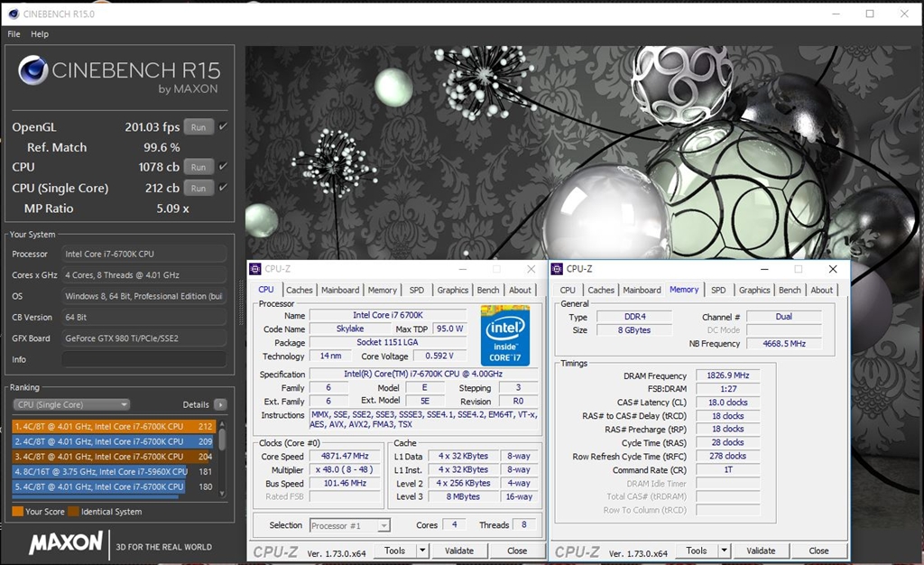Click the Cinebench logo icon in the header
The image size is (924, 565).
(33, 70)
